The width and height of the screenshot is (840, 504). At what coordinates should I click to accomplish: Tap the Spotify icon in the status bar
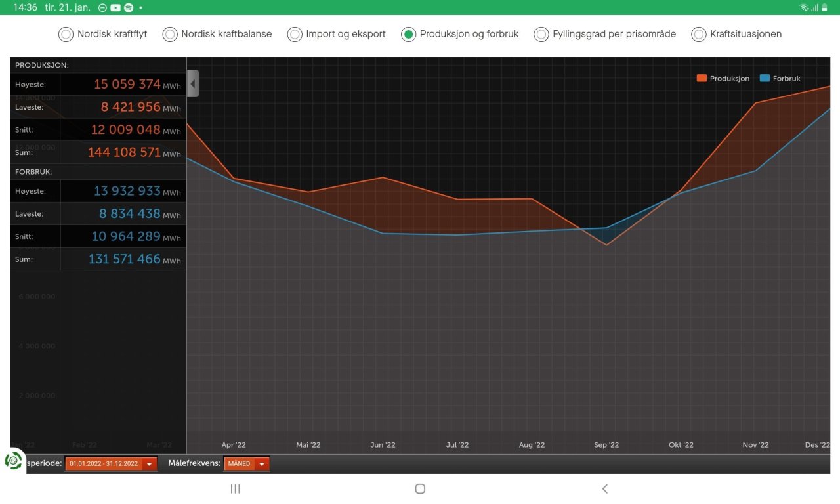[x=129, y=7]
